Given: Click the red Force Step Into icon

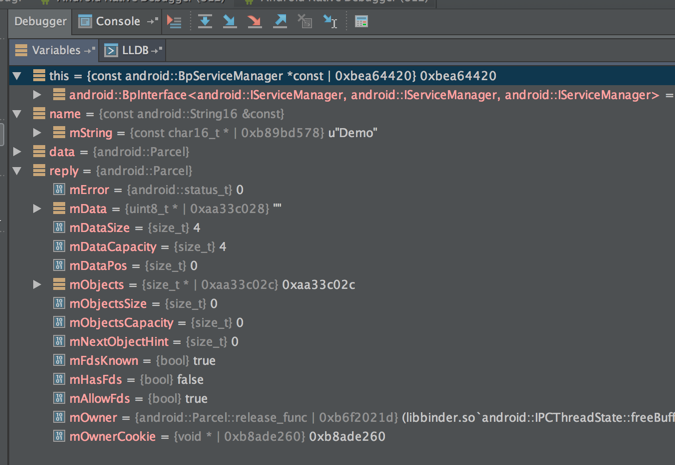Looking at the screenshot, I should pos(255,21).
